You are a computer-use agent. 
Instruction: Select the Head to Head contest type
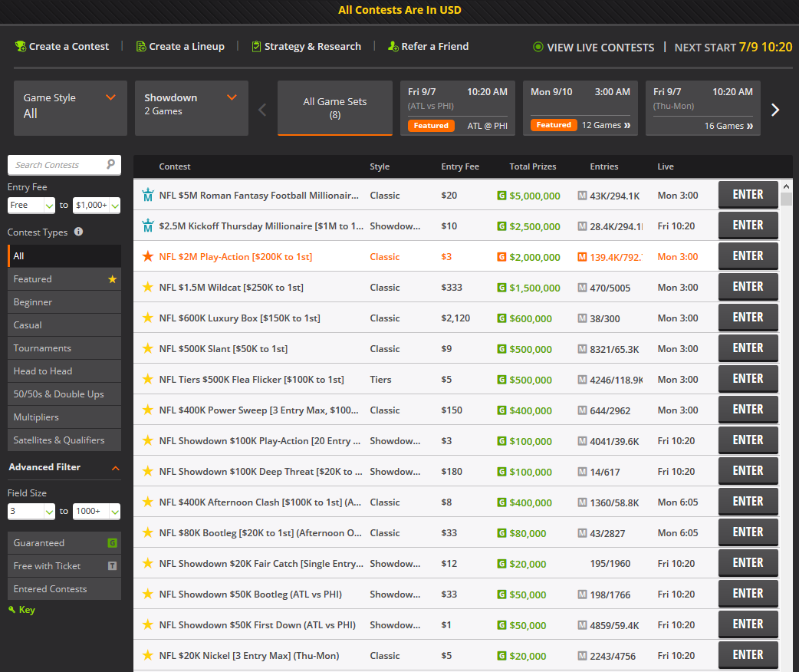click(x=64, y=371)
